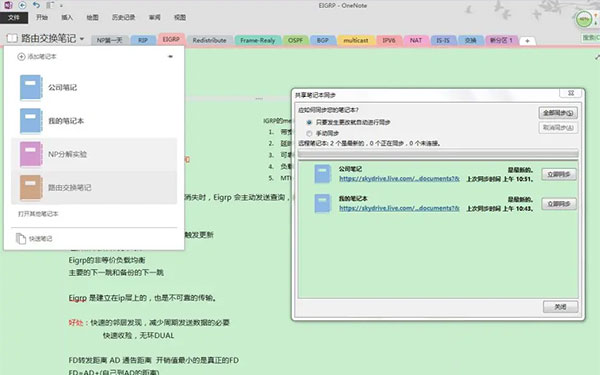
Task: Open the quick access toolbar customize arrow
Action: (x=61, y=6)
